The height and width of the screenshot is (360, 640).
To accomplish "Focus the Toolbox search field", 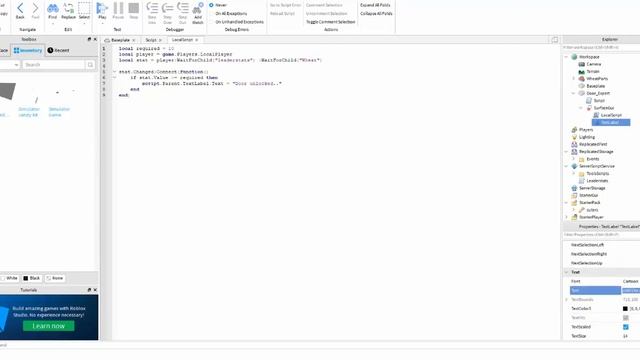I will coord(53,65).
